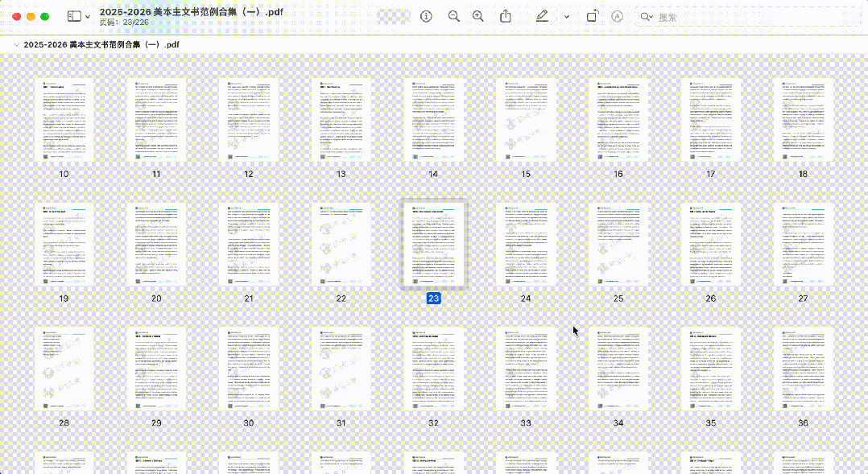Select page 18 thumbnail
This screenshot has height=474, width=868.
[804, 120]
